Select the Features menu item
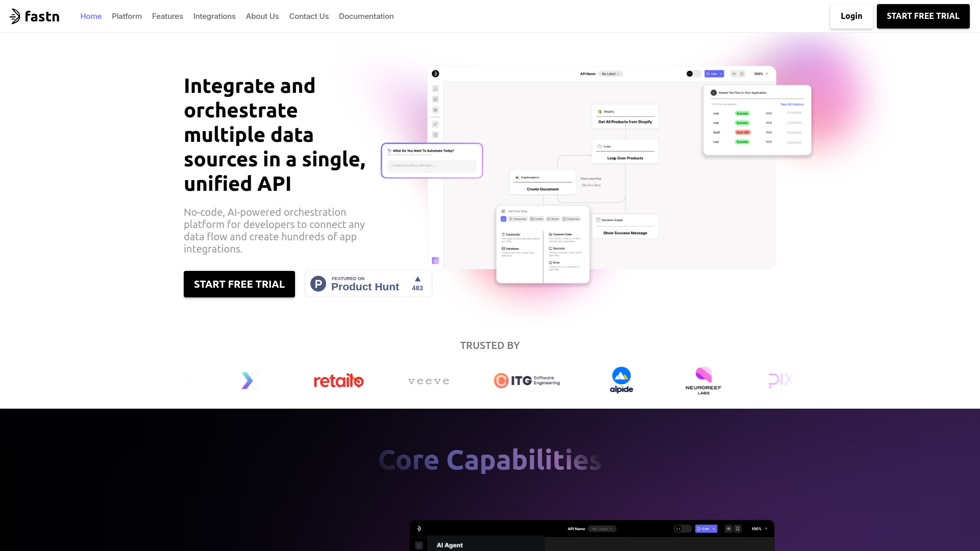This screenshot has width=980, height=551. 167,16
